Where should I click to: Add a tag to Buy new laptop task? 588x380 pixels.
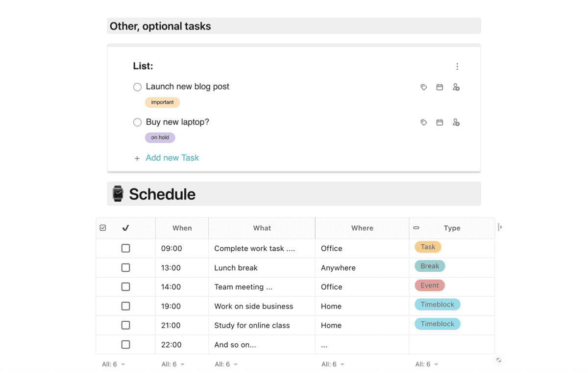click(x=424, y=122)
